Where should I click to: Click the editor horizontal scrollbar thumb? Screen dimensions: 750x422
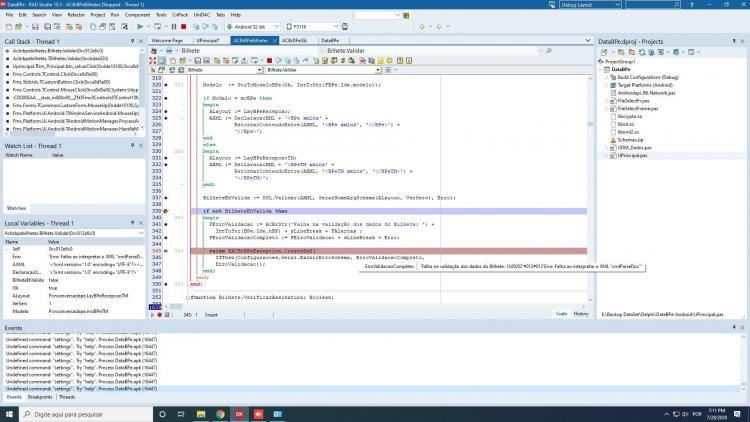(176, 307)
